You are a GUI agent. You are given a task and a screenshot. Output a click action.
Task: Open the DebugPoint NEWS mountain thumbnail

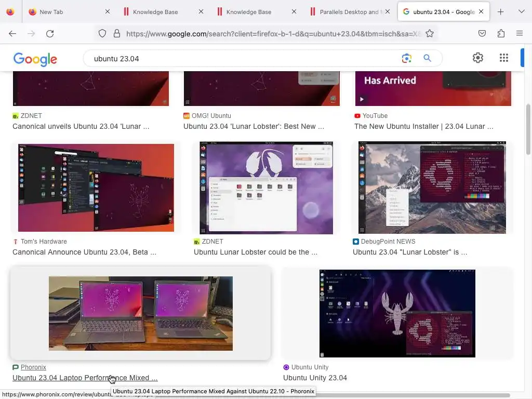click(432, 188)
